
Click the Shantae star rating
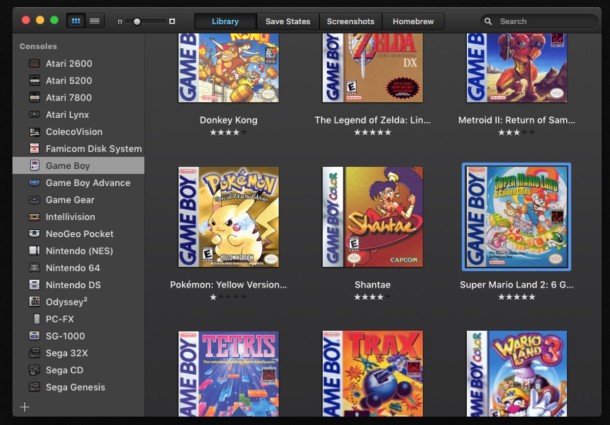pyautogui.click(x=372, y=297)
